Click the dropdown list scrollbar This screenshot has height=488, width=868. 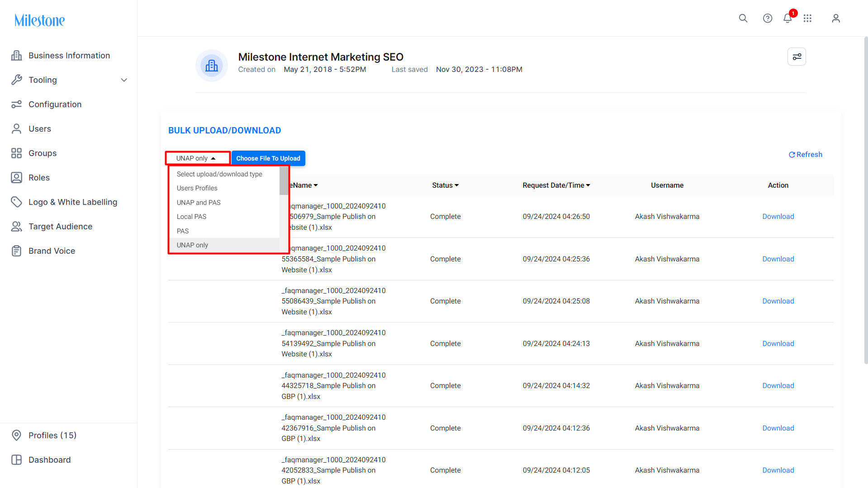point(284,181)
